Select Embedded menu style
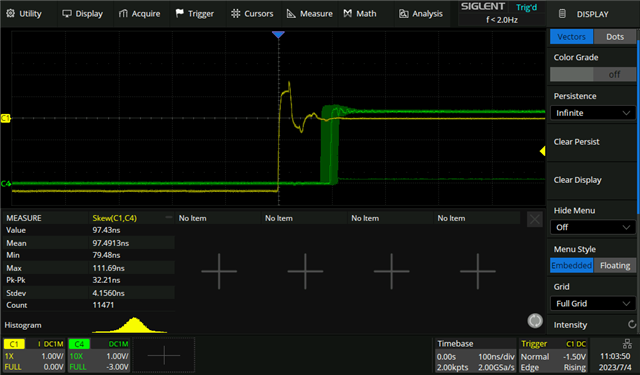The height and width of the screenshot is (375, 640). [x=571, y=266]
